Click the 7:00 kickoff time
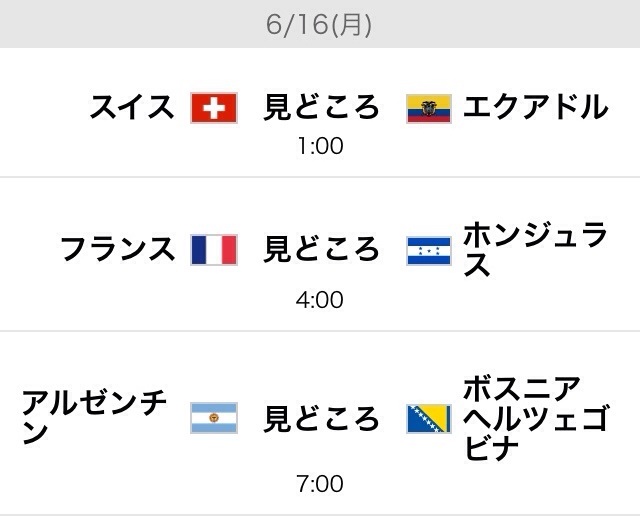Image resolution: width=640 pixels, height=530 pixels. [320, 485]
